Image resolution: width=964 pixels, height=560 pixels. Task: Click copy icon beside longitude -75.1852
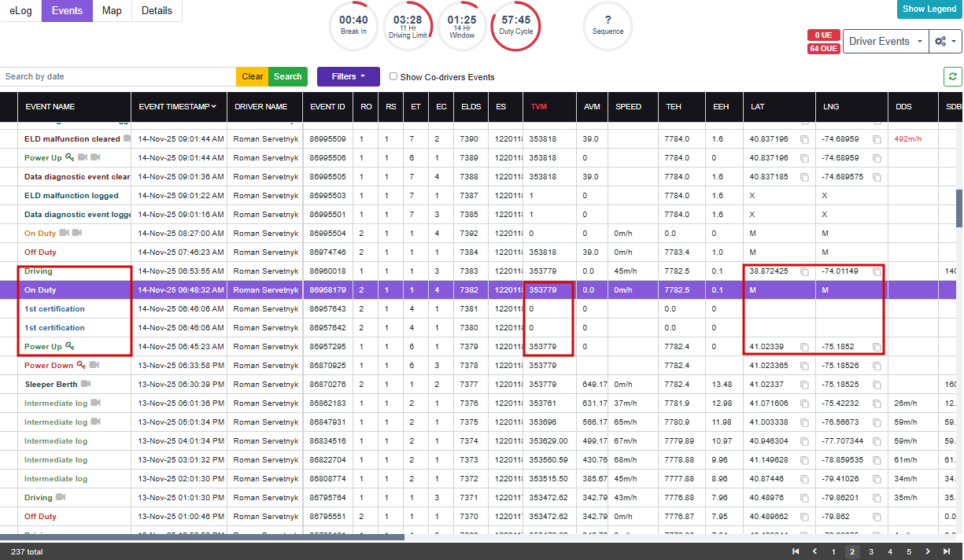[x=877, y=347]
